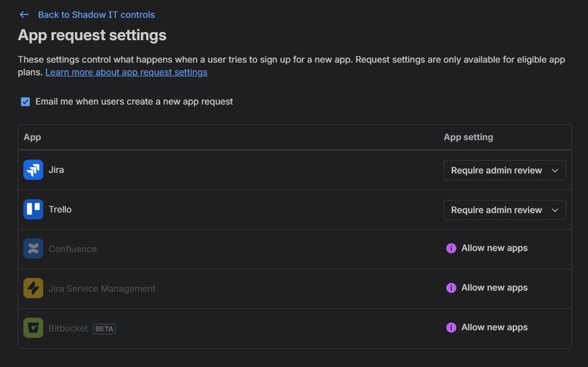Click the Trello app icon
This screenshot has height=367, width=588.
point(33,209)
